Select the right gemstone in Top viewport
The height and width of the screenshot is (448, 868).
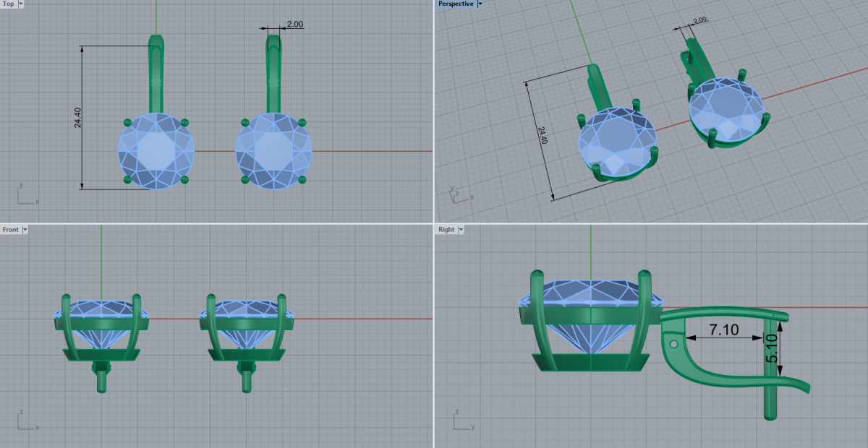coord(273,151)
